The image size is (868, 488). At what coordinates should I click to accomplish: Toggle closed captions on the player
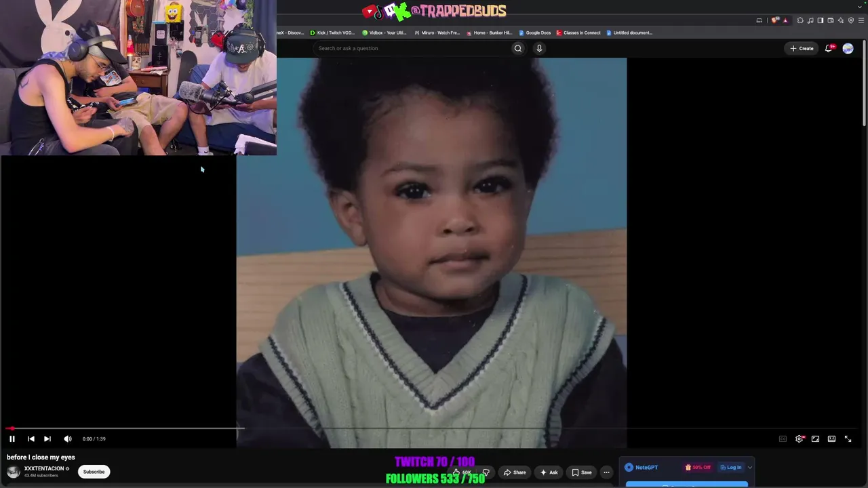point(783,439)
